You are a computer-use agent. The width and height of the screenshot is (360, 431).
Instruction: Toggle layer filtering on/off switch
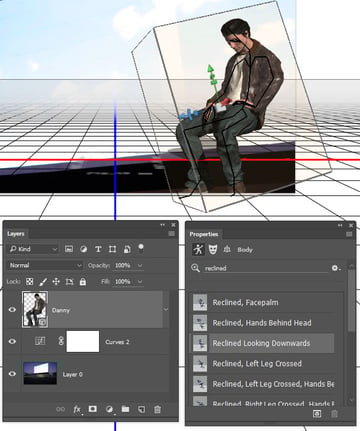tap(141, 248)
